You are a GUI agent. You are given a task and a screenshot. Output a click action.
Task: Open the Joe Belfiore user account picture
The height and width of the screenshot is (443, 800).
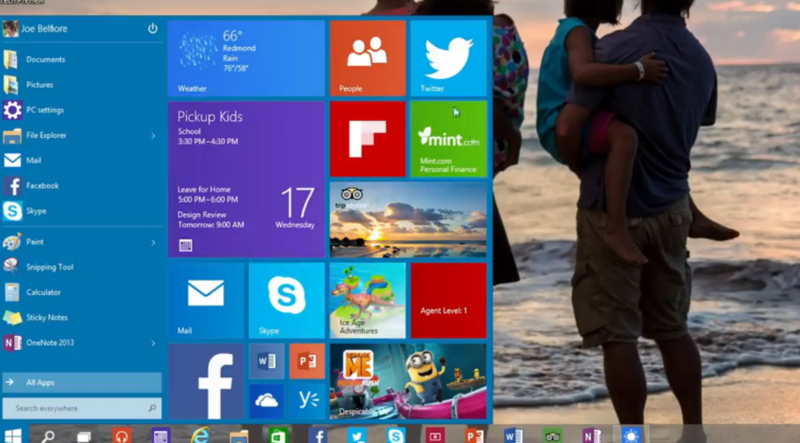pos(10,29)
